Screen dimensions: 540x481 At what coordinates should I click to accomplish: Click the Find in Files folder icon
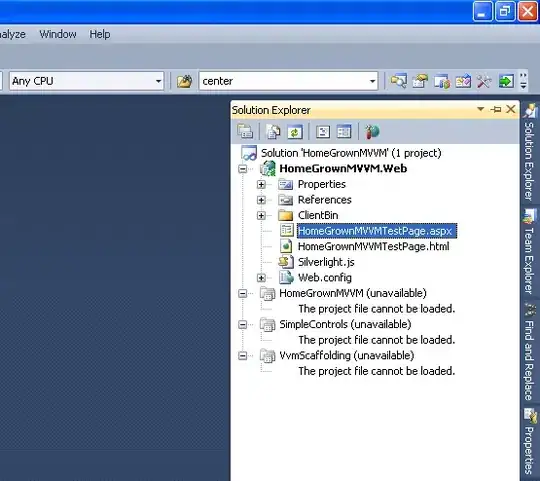184,81
